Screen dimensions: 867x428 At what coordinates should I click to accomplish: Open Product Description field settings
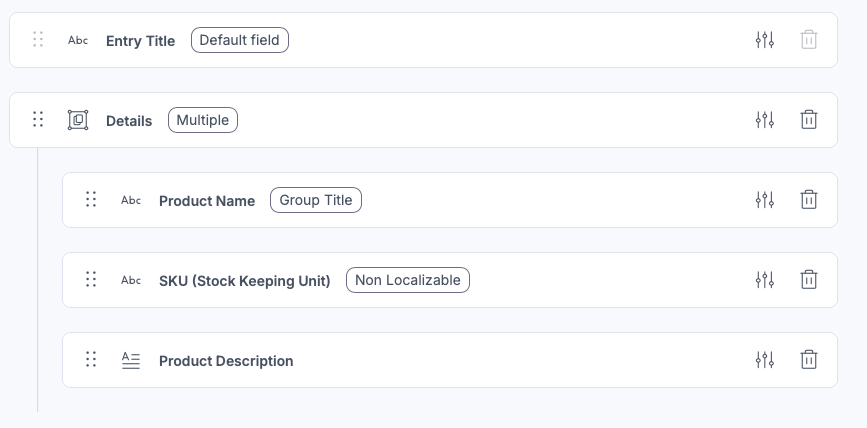[x=765, y=360]
